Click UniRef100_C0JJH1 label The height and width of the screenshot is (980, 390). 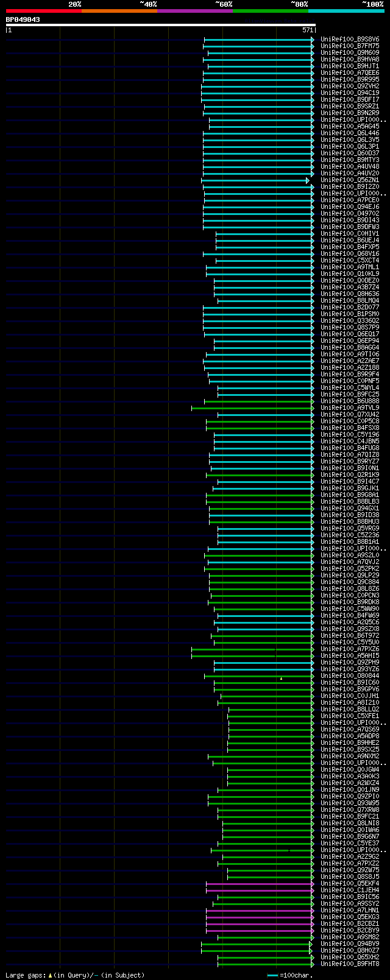coord(350,696)
